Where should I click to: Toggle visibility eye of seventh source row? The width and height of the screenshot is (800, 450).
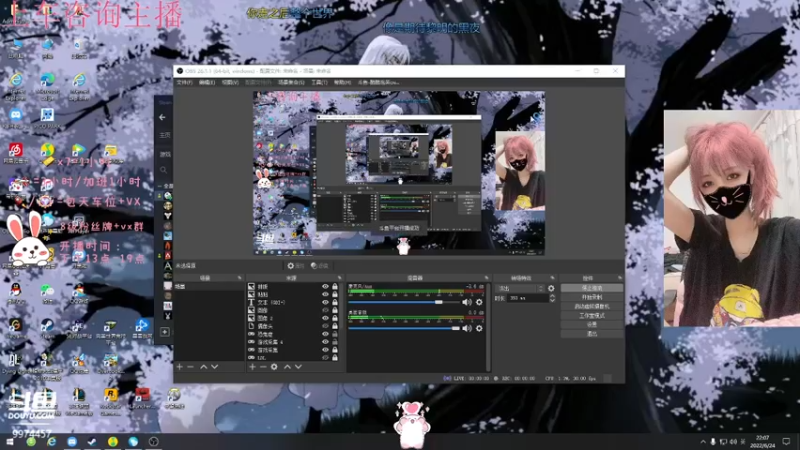pos(325,334)
